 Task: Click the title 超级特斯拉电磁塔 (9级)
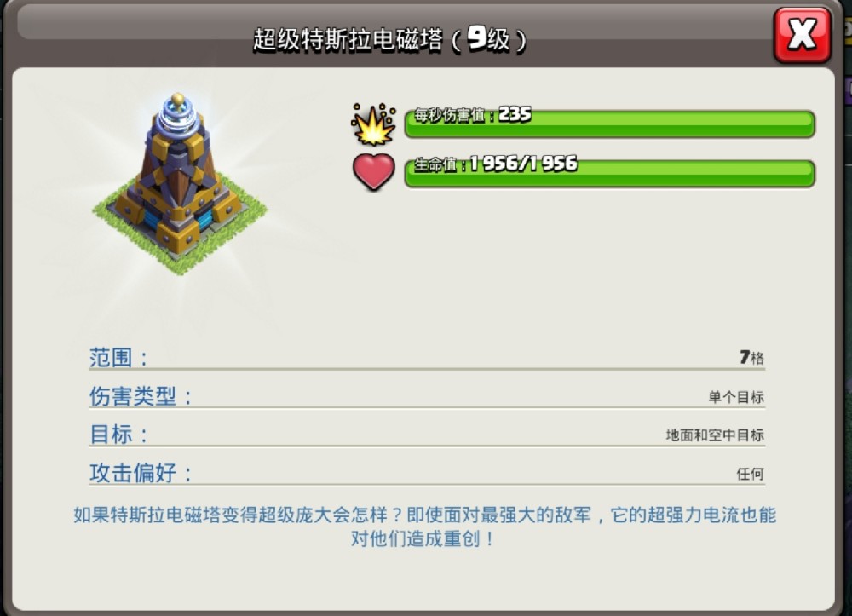click(x=389, y=39)
